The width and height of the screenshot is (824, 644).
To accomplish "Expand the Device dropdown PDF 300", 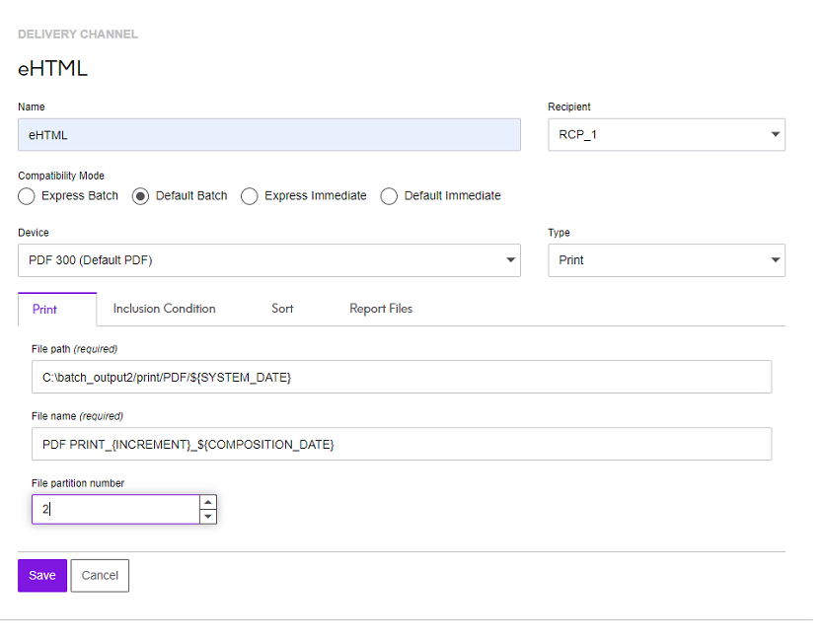I will click(x=268, y=260).
